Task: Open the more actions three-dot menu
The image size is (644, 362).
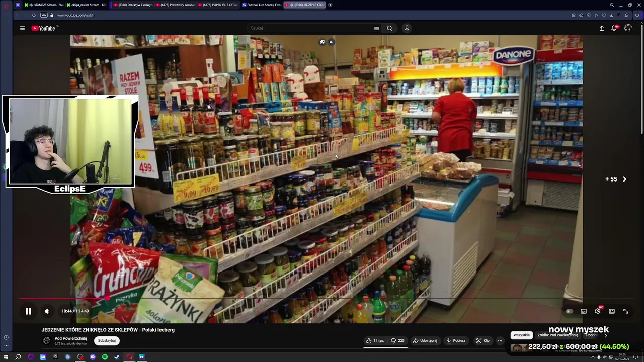Action: tap(500, 340)
